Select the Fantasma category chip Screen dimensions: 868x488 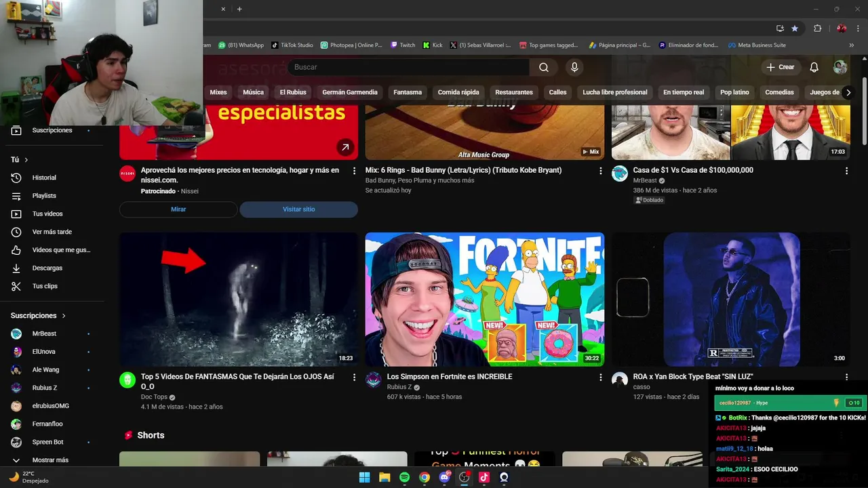(408, 92)
